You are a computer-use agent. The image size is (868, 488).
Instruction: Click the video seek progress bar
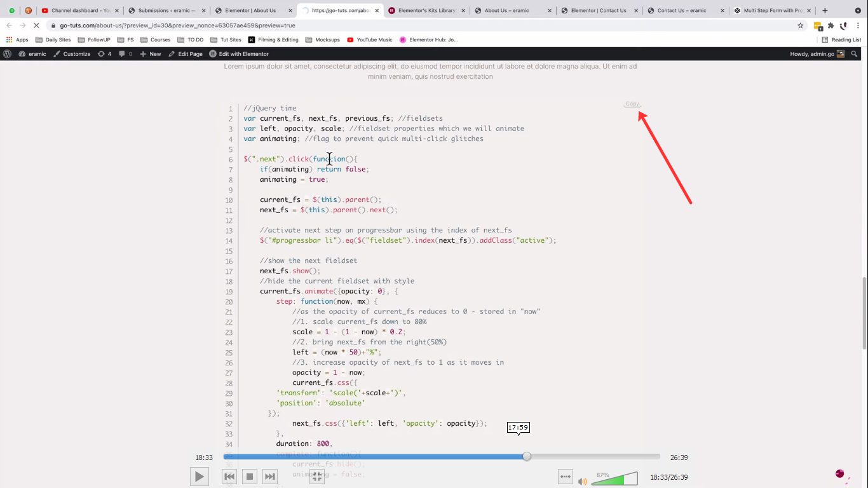point(442,457)
